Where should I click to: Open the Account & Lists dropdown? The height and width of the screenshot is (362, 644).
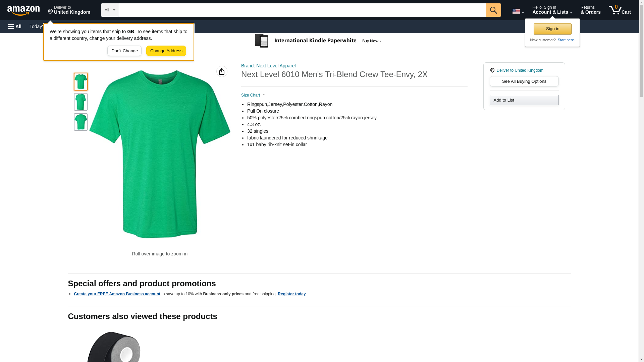click(x=552, y=10)
